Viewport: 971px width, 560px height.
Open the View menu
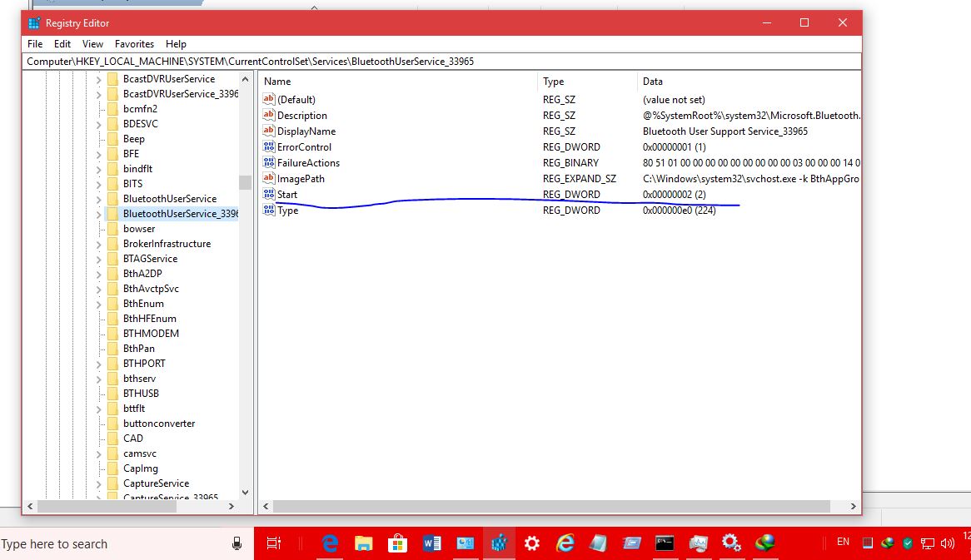click(93, 44)
